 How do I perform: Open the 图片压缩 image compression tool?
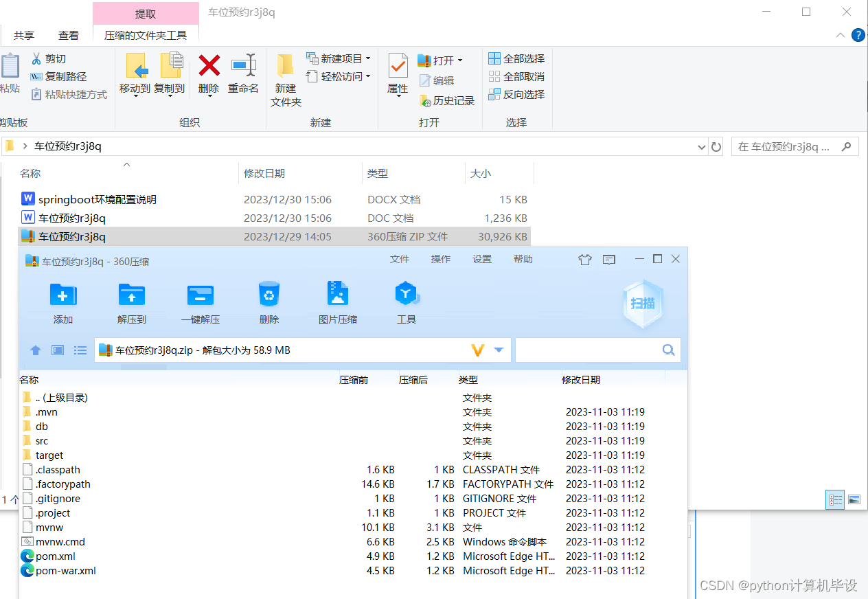click(x=338, y=294)
